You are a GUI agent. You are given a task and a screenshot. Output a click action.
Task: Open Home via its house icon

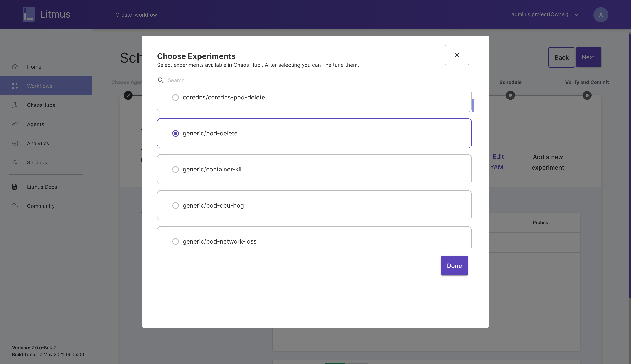15,67
